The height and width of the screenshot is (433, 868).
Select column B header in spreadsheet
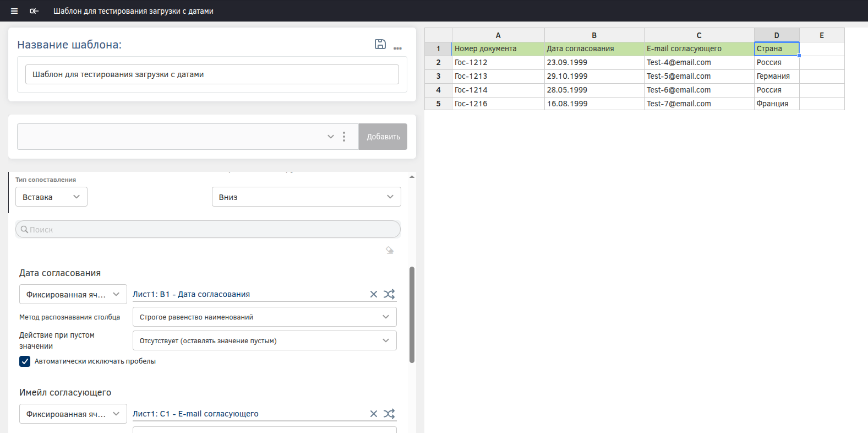(x=594, y=35)
